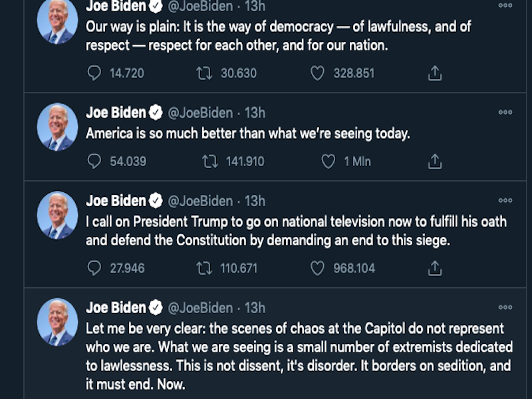Open more options on "America is so much better" tweet
The image size is (532, 399).
pos(505,112)
